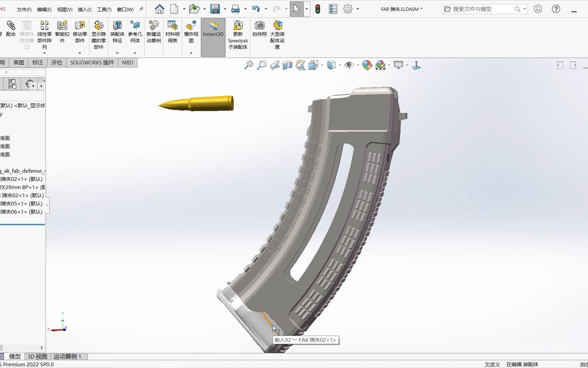588x368 pixels.
Task: Expand Reference Geometry dropdown arrow
Action: (135, 53)
